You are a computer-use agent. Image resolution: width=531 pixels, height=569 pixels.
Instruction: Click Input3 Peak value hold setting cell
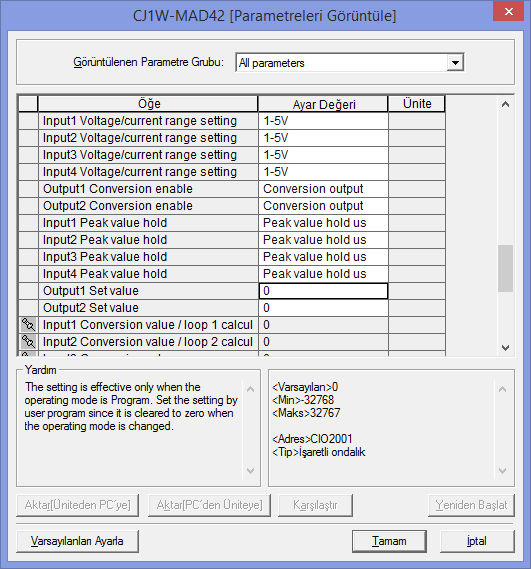[x=323, y=257]
